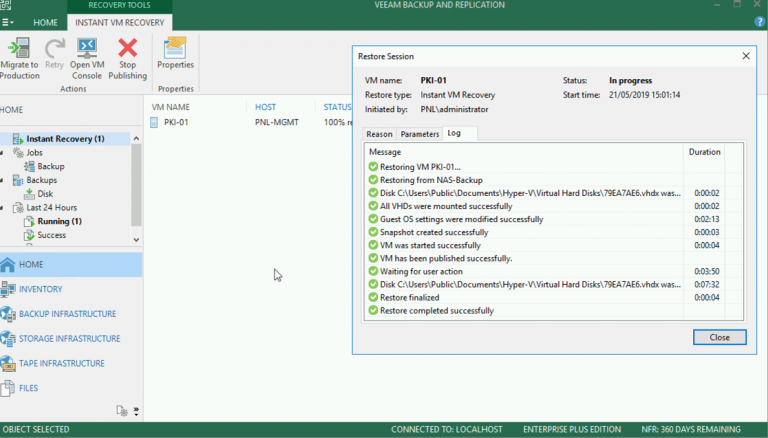Screen dimensions: 768x438
Task: Open STORAGE INFRASTRUCTURE view
Action: 71,339
